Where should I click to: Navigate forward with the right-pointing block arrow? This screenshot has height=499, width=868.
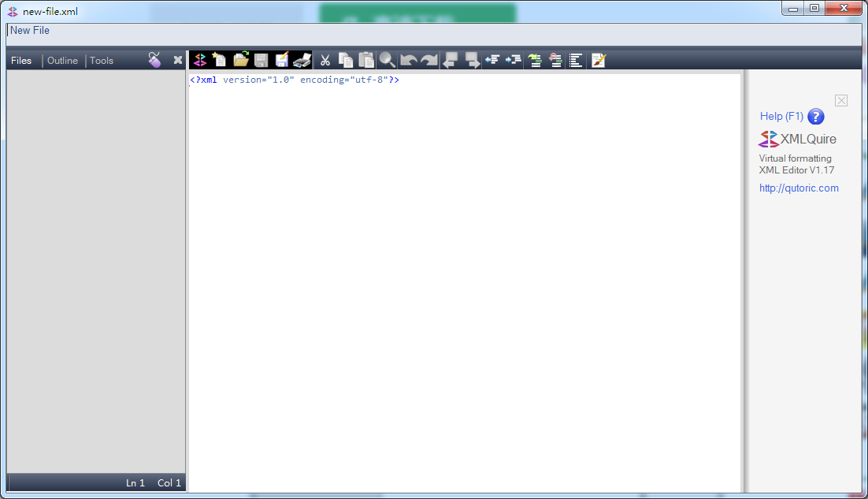tap(472, 61)
